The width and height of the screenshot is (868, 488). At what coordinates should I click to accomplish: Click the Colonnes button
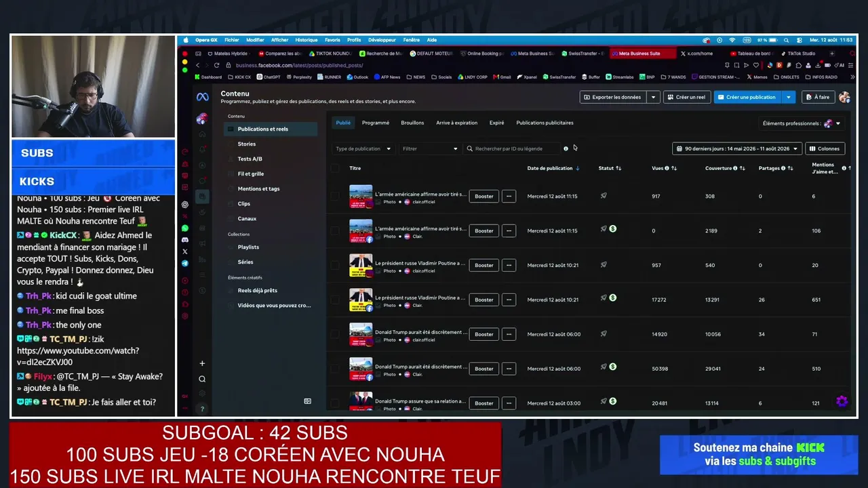coord(825,148)
